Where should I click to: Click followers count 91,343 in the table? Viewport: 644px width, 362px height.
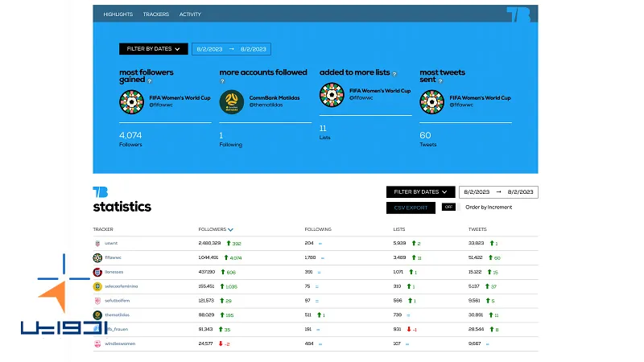point(205,329)
